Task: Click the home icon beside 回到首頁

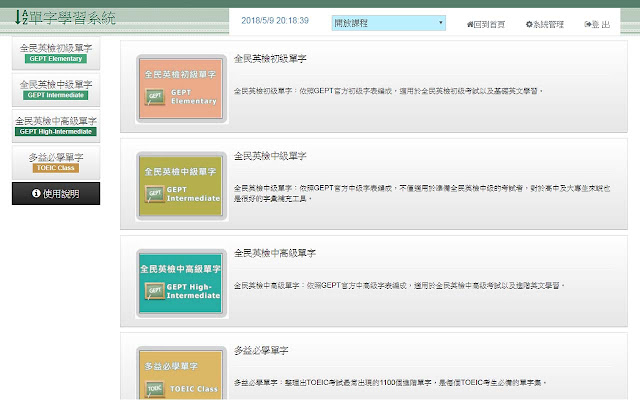Action: (x=470, y=24)
